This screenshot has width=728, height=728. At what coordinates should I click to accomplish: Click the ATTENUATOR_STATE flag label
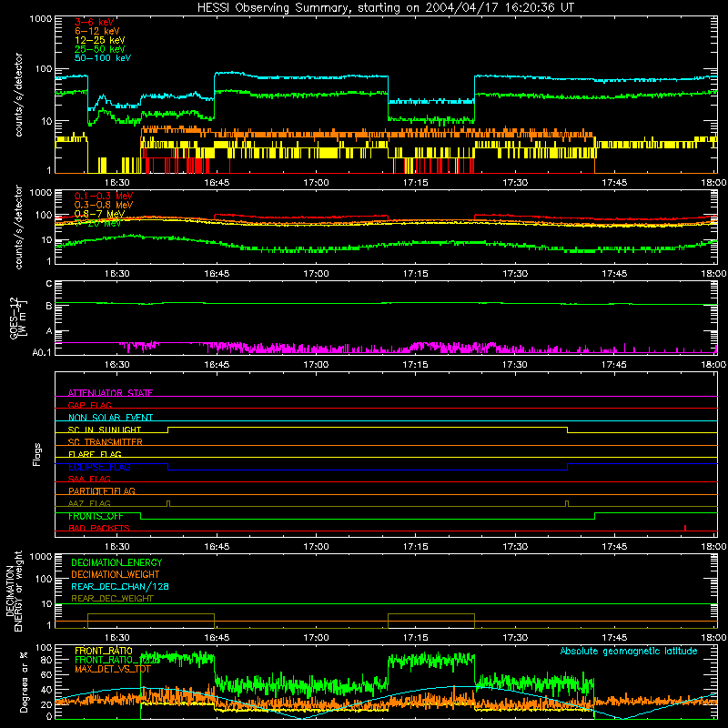coord(110,393)
